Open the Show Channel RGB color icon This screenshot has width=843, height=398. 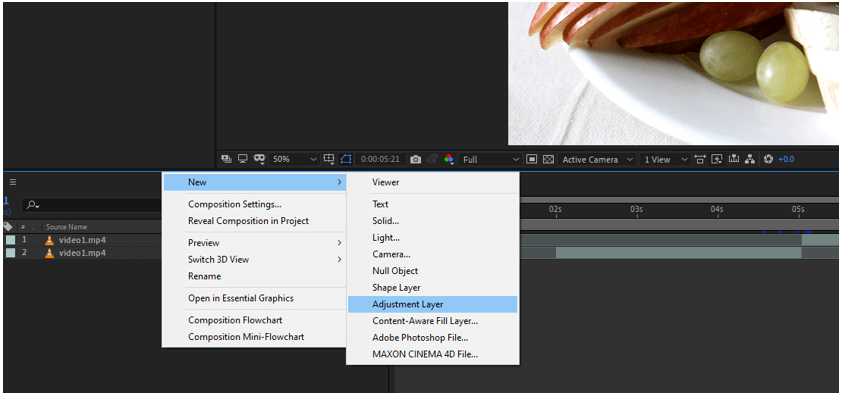click(x=449, y=159)
